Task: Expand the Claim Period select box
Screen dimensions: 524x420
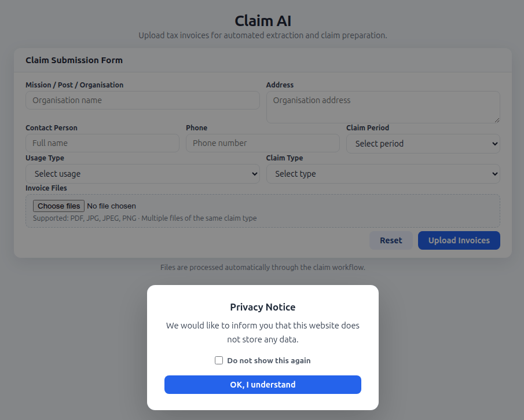Action: tap(423, 143)
